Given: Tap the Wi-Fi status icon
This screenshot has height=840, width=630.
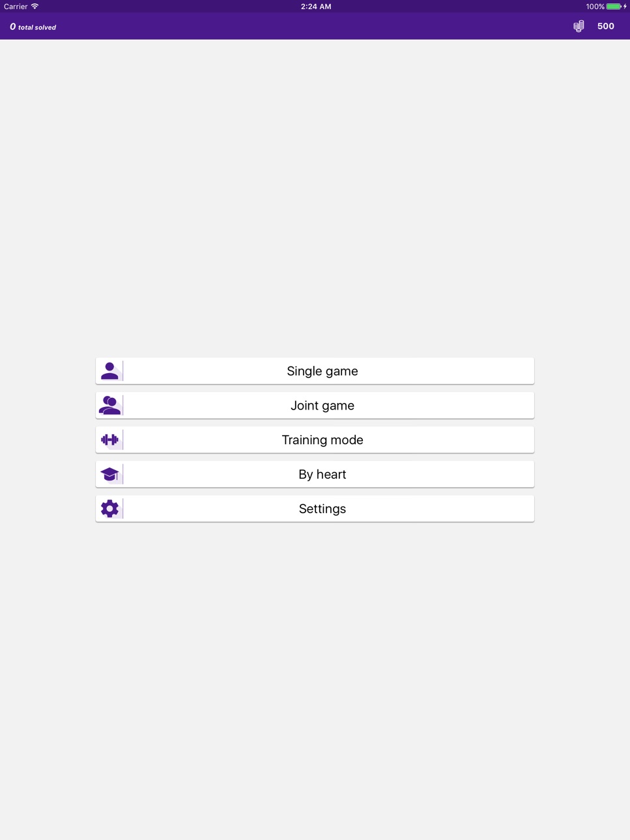Looking at the screenshot, I should pos(35,7).
